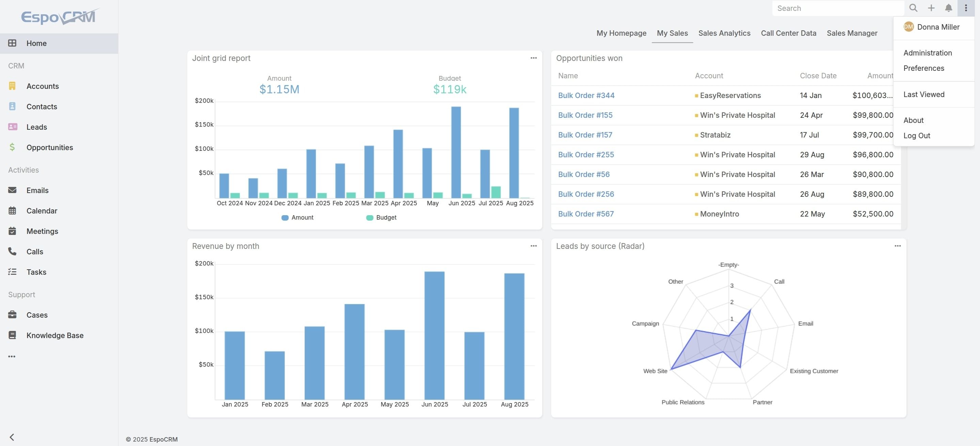980x446 pixels.
Task: Click the Cases briefcase icon
Action: 12,314
